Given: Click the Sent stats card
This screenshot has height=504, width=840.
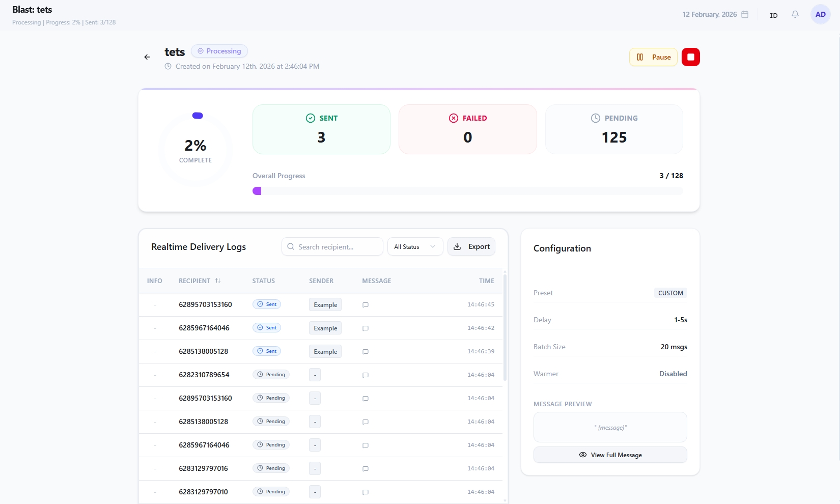Looking at the screenshot, I should [321, 129].
